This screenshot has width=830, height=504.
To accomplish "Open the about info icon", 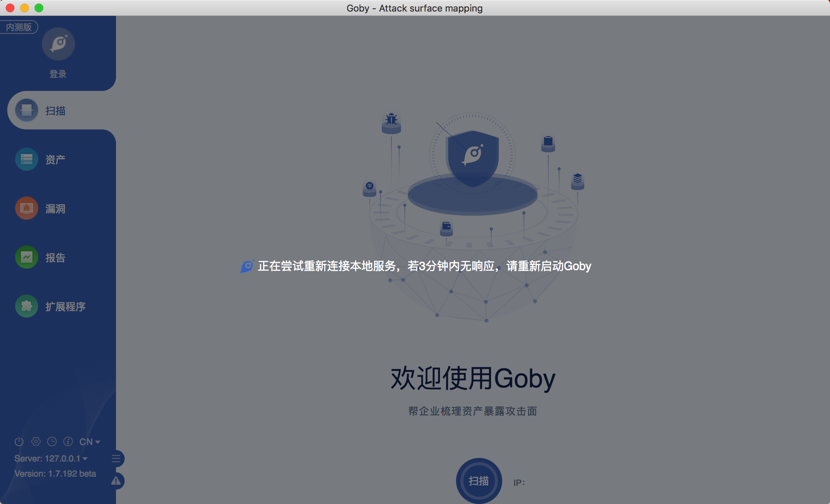I will [x=68, y=441].
